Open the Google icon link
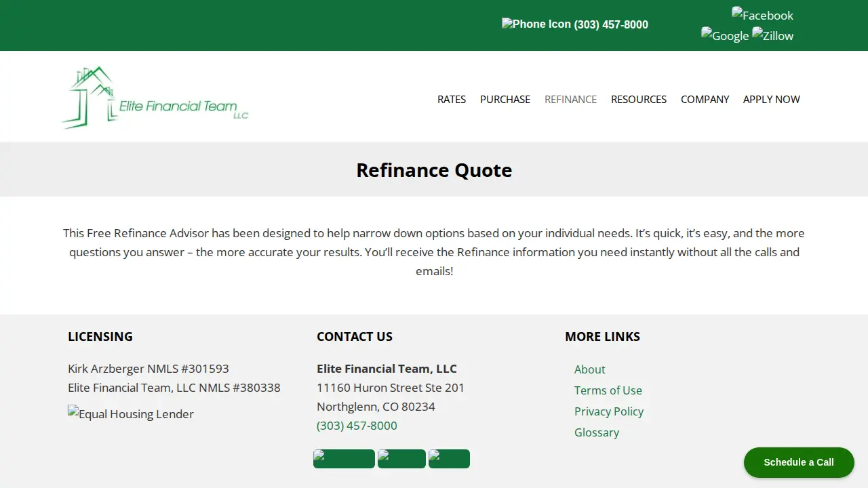Viewport: 868px width, 488px height. pos(725,35)
